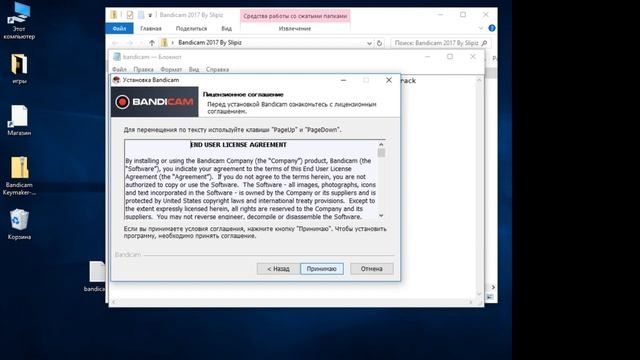Image resolution: width=640 pixels, height=360 pixels.
Task: Switch to the Главная ribbon tab
Action: 151,28
